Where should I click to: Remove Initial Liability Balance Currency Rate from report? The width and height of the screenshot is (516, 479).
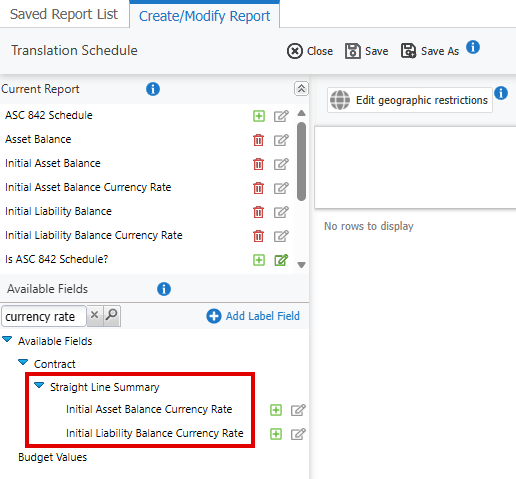point(258,236)
